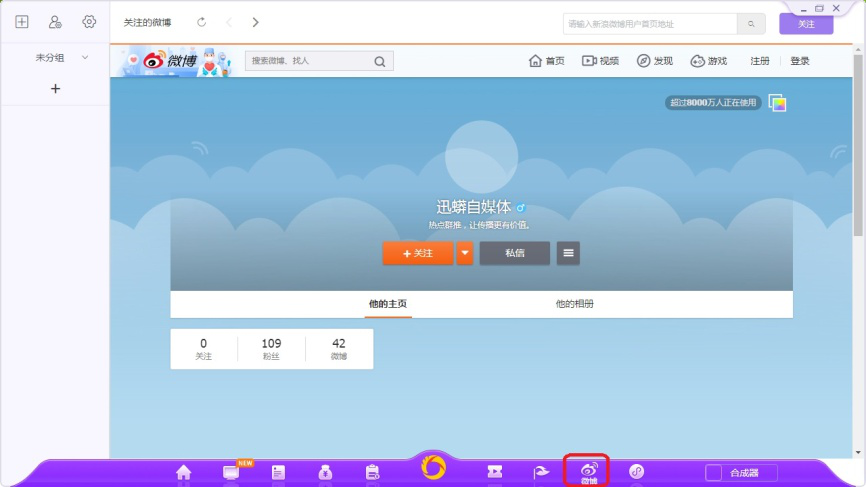Click the 注册 link
Viewport: 866px width, 487px height.
tap(759, 61)
